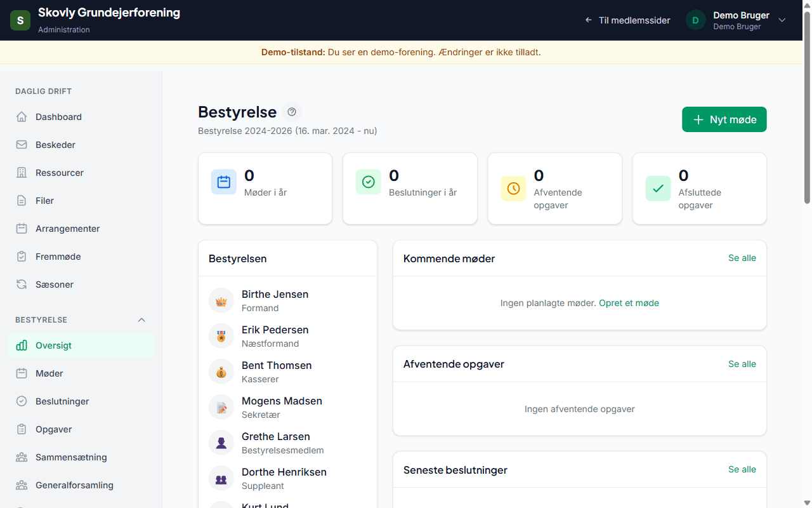Screen dimensions: 812x508
Task: Click the Beskeder envelope icon
Action: pyautogui.click(x=22, y=145)
